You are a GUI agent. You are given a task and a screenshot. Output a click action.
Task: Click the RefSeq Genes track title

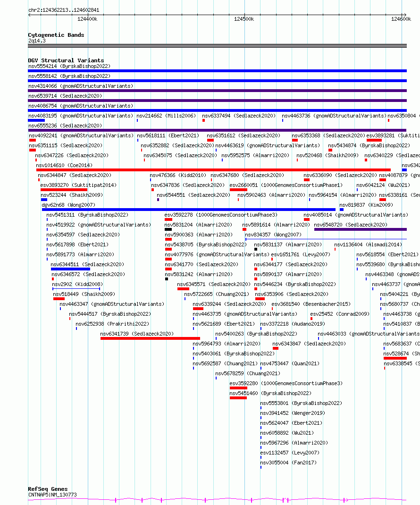coord(48,489)
